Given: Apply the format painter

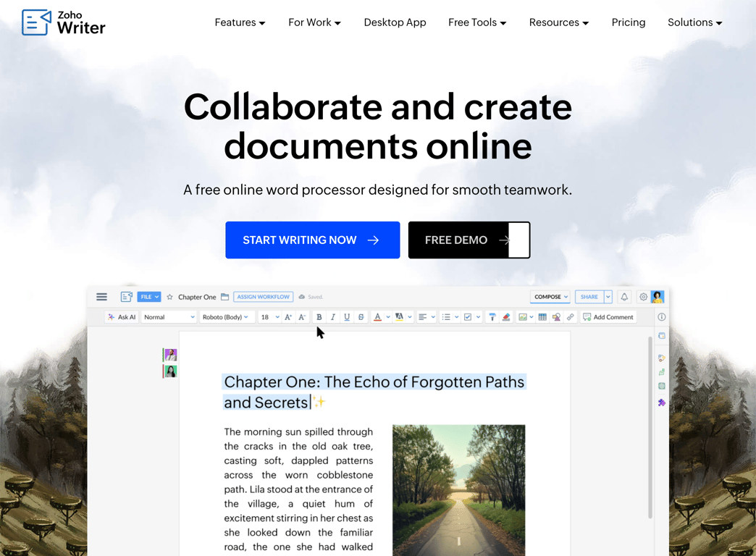Looking at the screenshot, I should [x=492, y=316].
